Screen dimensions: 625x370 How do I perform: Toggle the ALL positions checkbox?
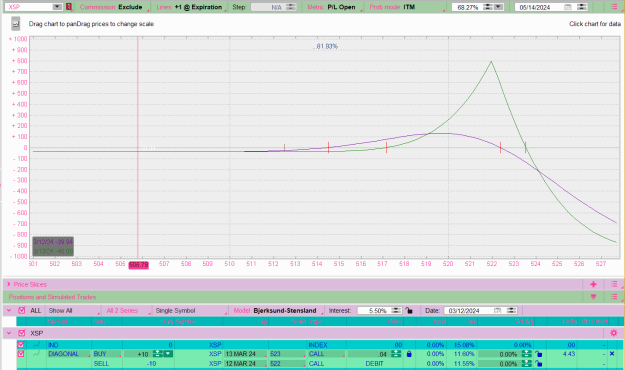coord(22,310)
